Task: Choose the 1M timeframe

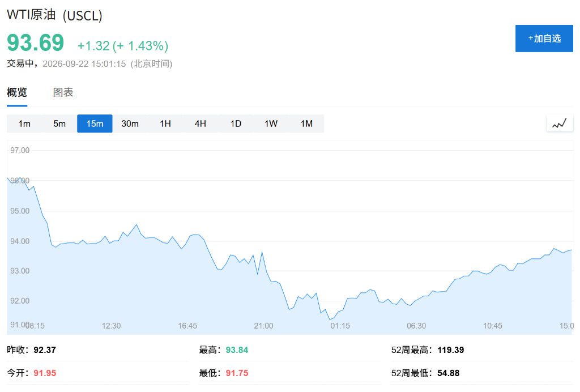Action: [306, 123]
